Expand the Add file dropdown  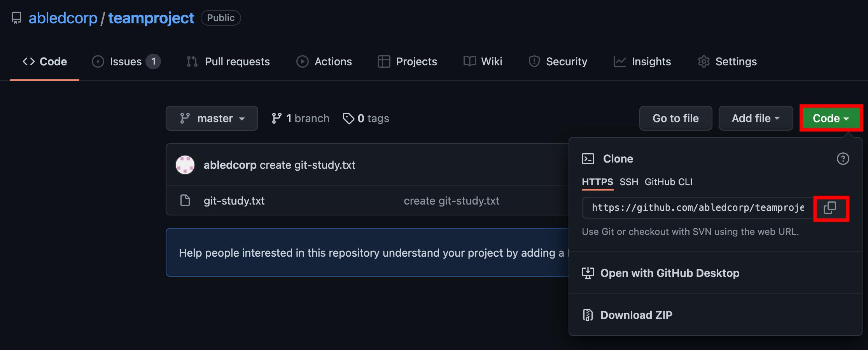(x=755, y=118)
